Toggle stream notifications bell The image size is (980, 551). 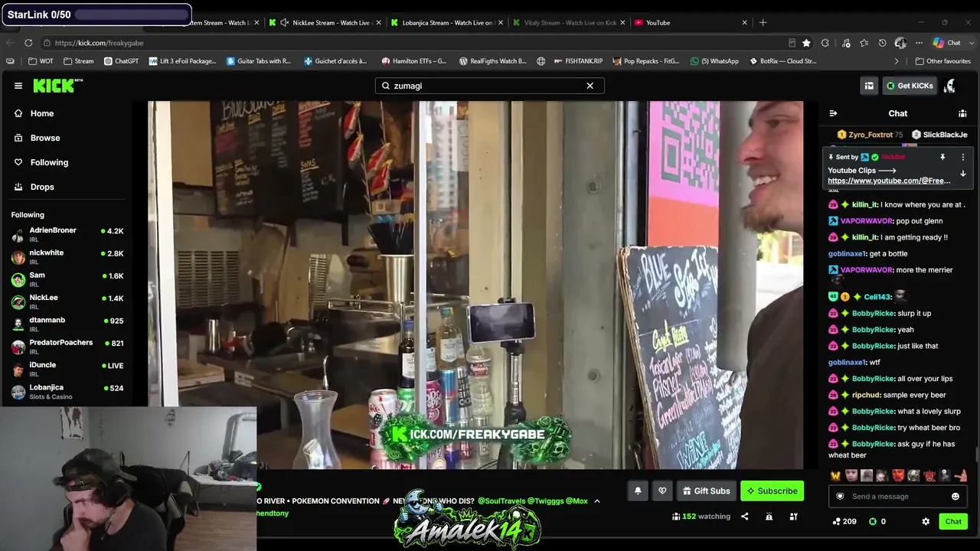pyautogui.click(x=638, y=491)
